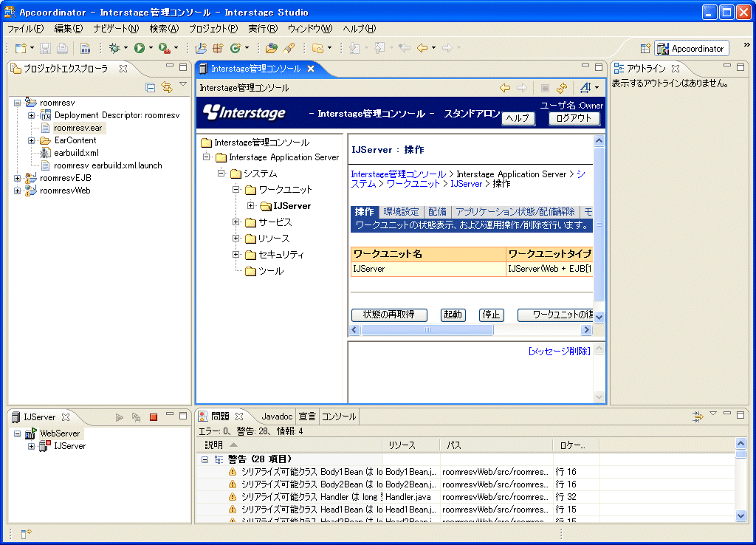
Task: Maximize the Project Explorer view
Action: tap(183, 67)
